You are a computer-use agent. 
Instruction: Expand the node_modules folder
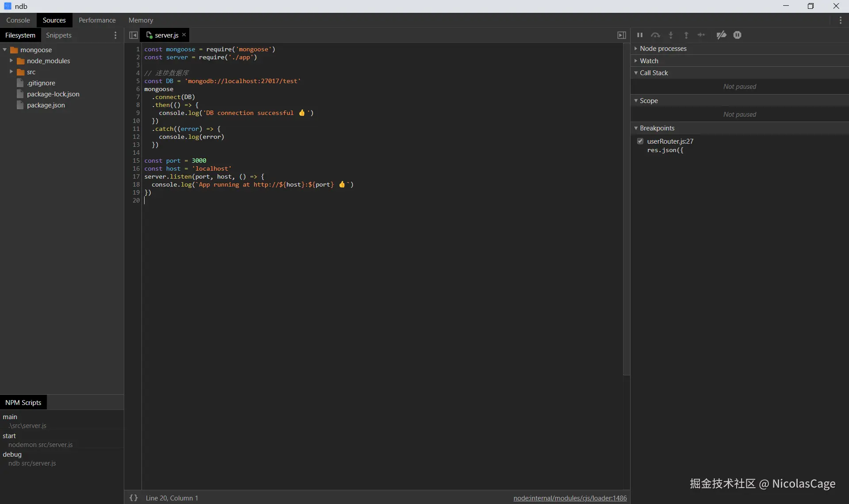click(x=11, y=61)
